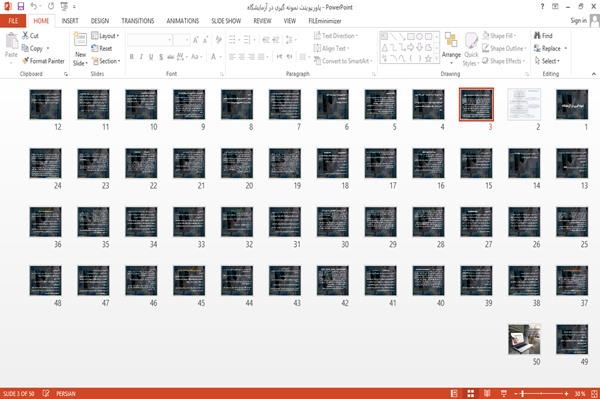Click the 30% zoom level text
Image resolution: width=600 pixels, height=399 pixels.
pyautogui.click(x=580, y=393)
